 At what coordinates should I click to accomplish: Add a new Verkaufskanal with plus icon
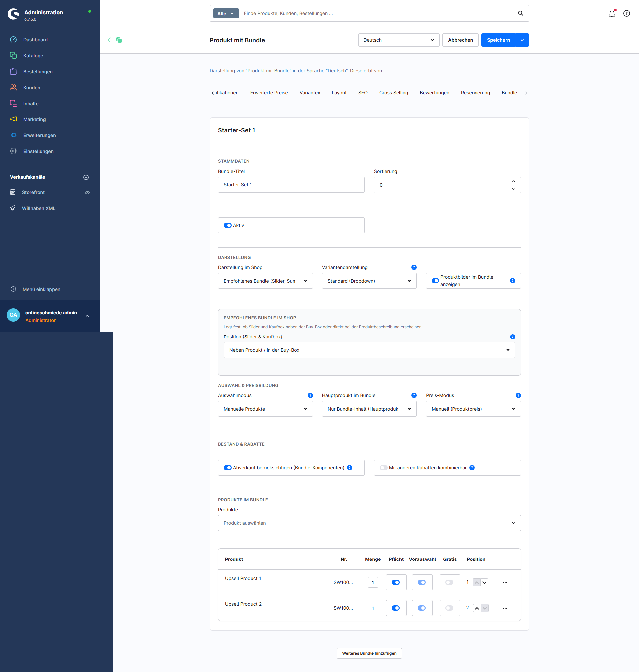pyautogui.click(x=86, y=177)
